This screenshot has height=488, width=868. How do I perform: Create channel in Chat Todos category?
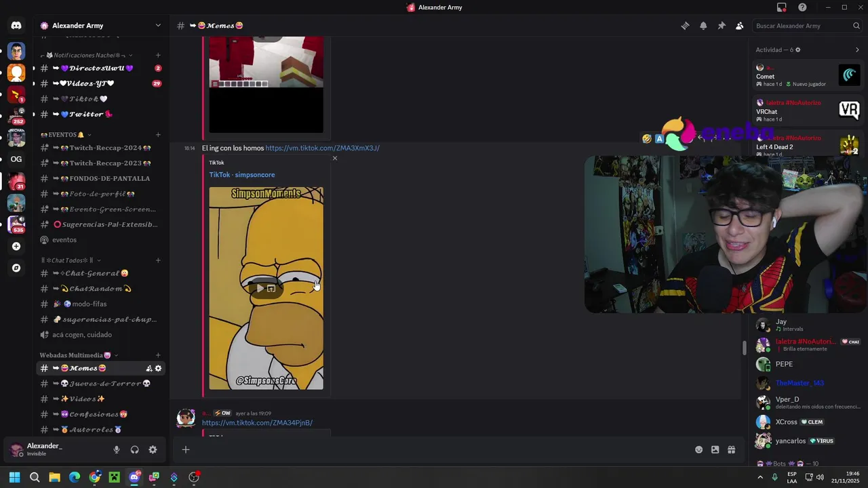point(158,260)
